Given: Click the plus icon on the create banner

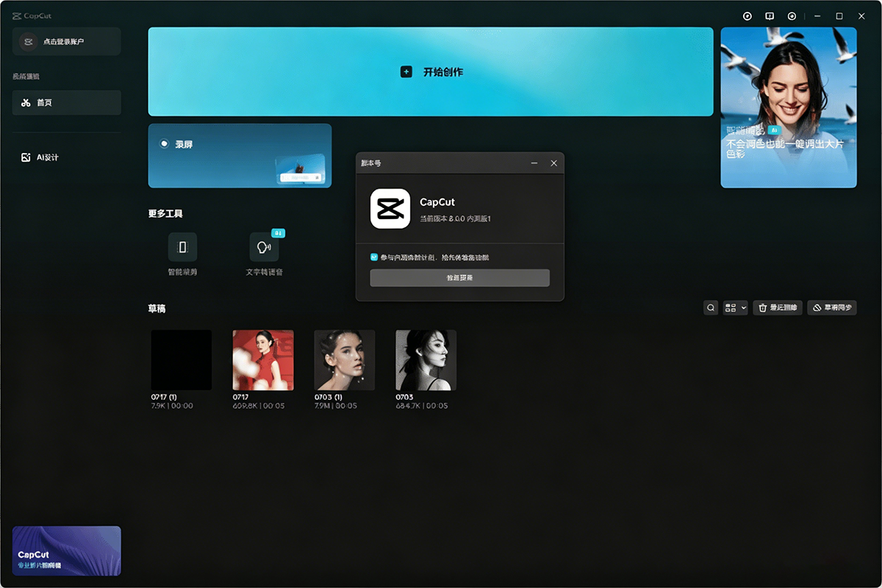Looking at the screenshot, I should pyautogui.click(x=406, y=72).
